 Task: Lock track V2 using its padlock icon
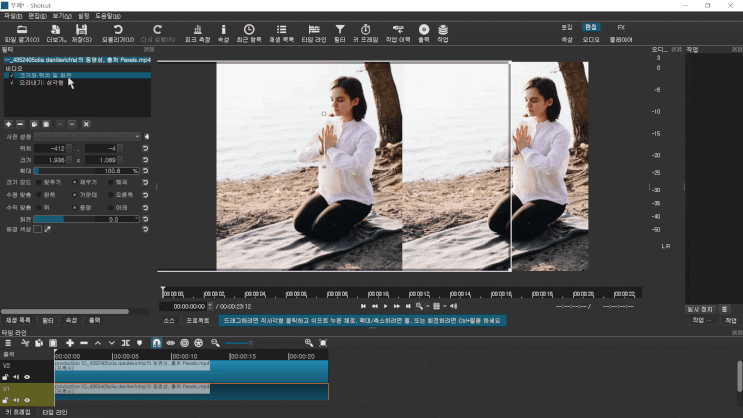point(5,377)
